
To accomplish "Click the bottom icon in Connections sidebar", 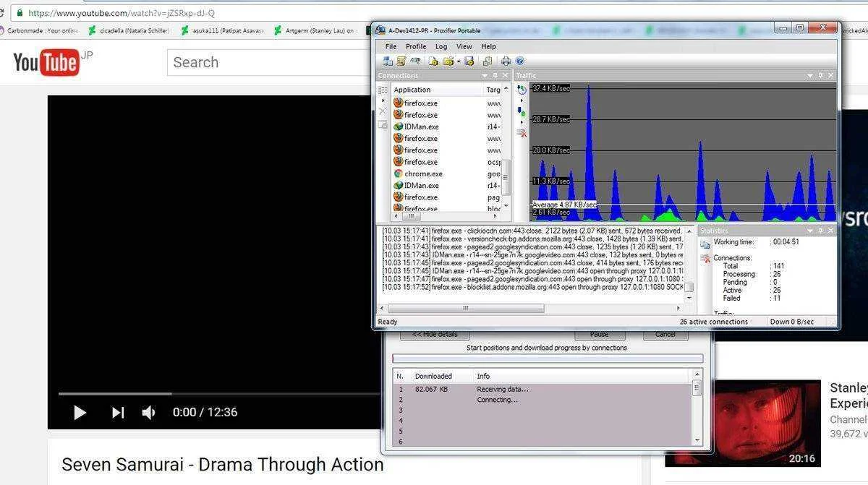I will point(383,124).
